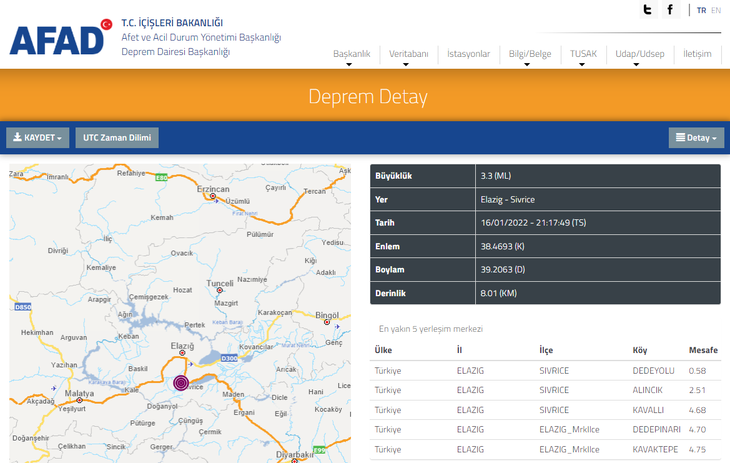Go to the İletişim page

point(697,54)
